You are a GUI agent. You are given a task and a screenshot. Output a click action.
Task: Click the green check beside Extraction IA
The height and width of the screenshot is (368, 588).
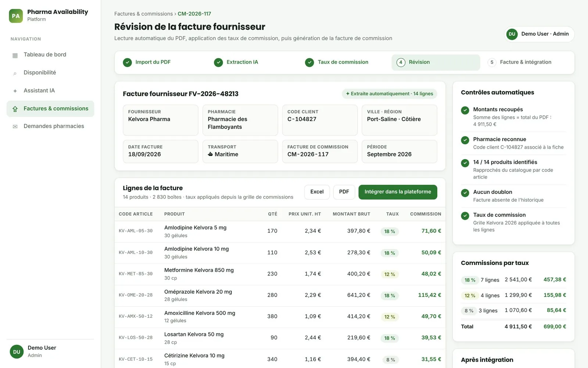[218, 63]
